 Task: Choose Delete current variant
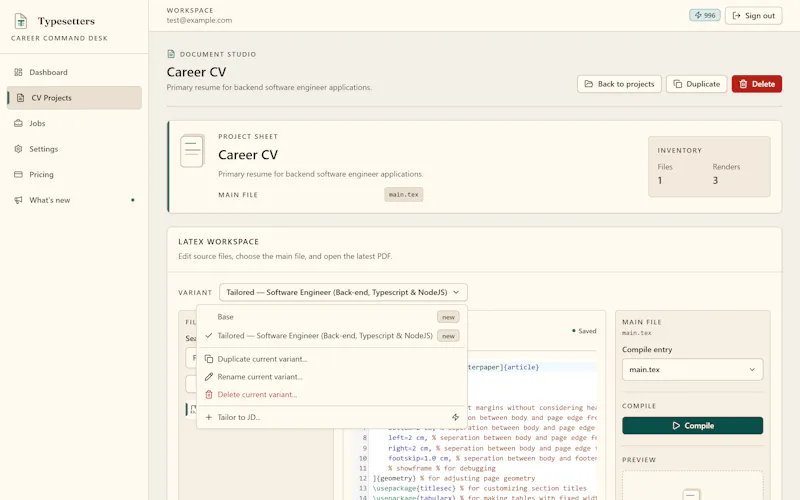tap(332, 395)
